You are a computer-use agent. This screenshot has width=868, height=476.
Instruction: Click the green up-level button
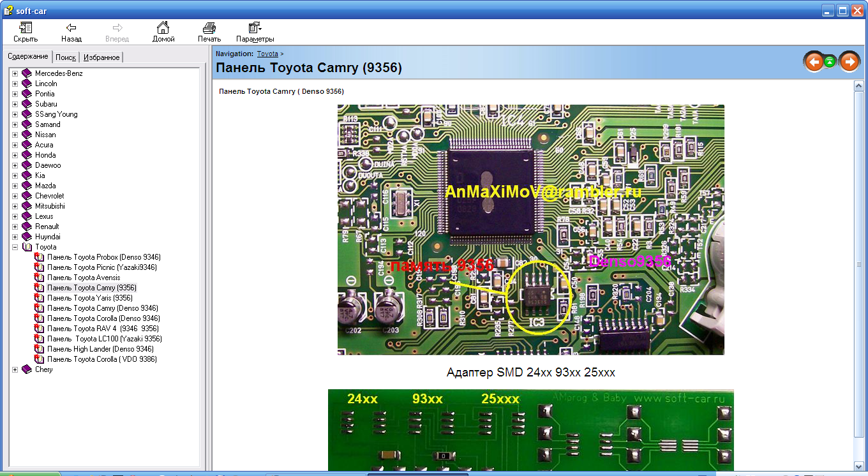tap(830, 62)
